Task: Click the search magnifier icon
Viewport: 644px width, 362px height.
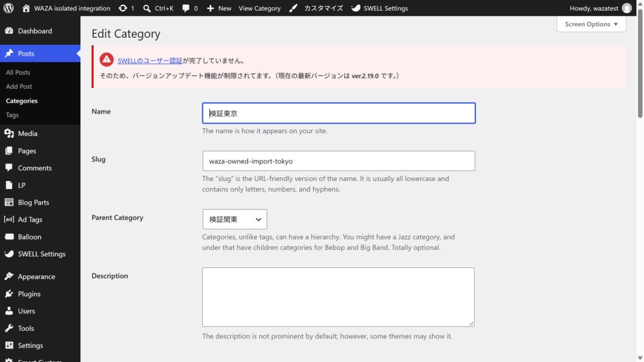Action: click(147, 8)
